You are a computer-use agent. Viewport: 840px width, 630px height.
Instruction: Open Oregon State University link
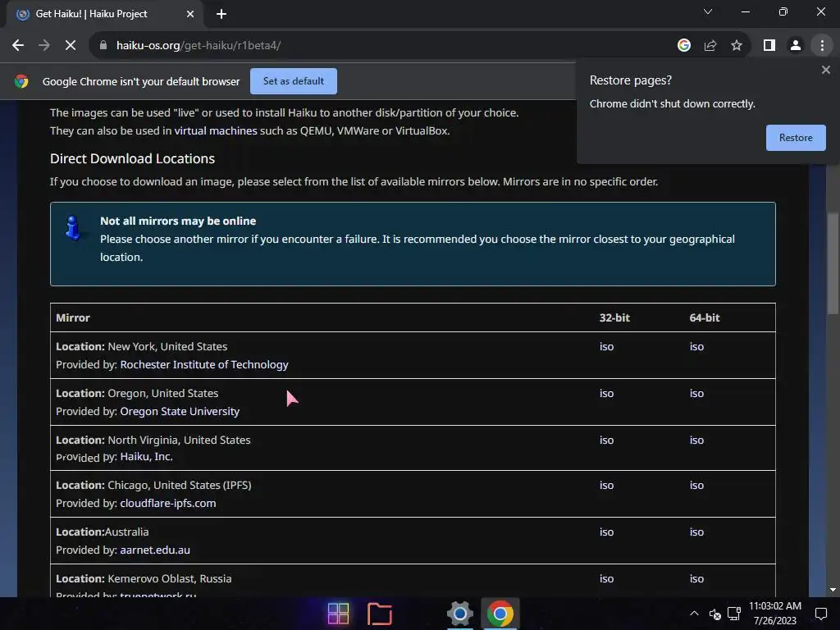click(x=180, y=412)
